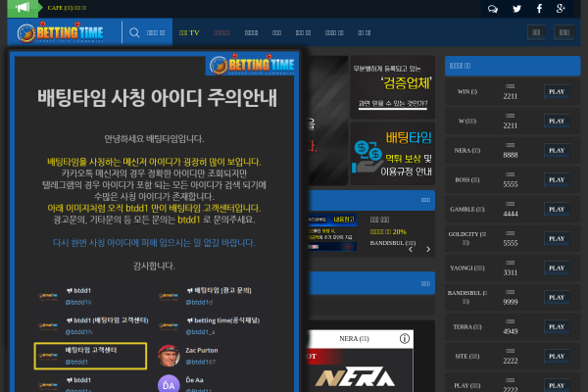
Task: Click PLAY button for TERRA row
Action: click(557, 326)
